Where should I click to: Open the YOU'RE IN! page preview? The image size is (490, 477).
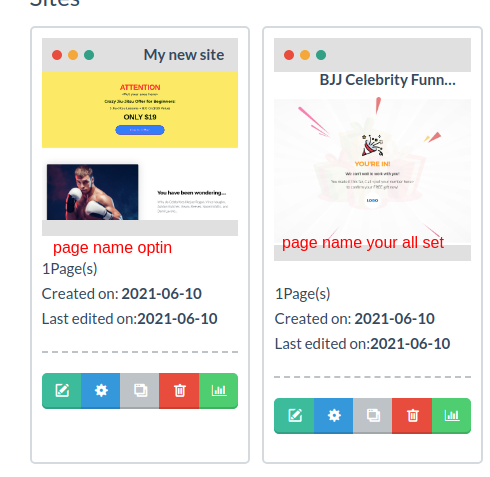(x=372, y=172)
